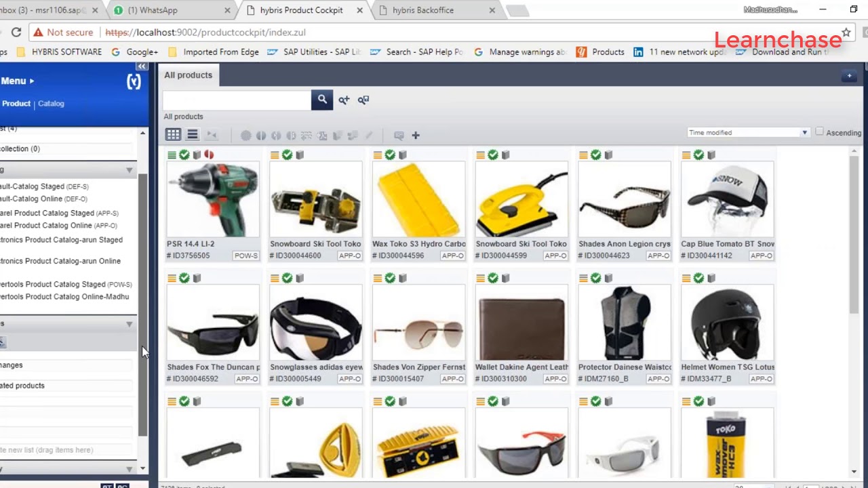Bookmark this page with the star icon
The width and height of the screenshot is (868, 488).
(x=846, y=32)
